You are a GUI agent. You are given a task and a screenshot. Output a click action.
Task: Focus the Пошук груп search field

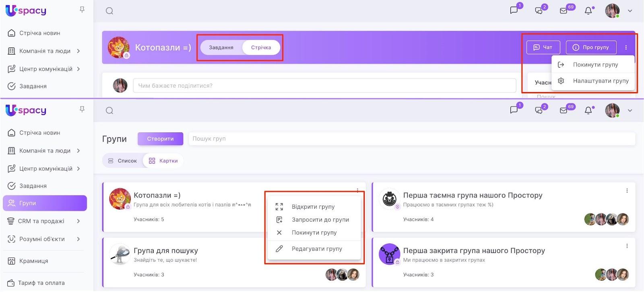tap(412, 139)
